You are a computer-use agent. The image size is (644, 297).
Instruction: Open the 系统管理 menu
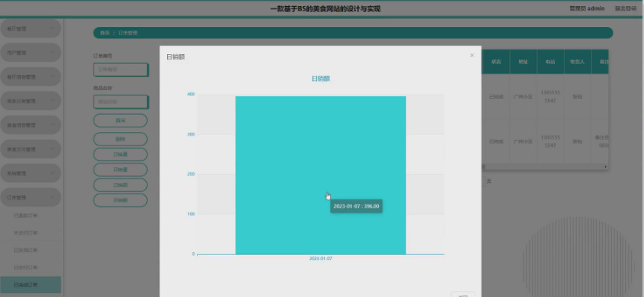tap(31, 173)
